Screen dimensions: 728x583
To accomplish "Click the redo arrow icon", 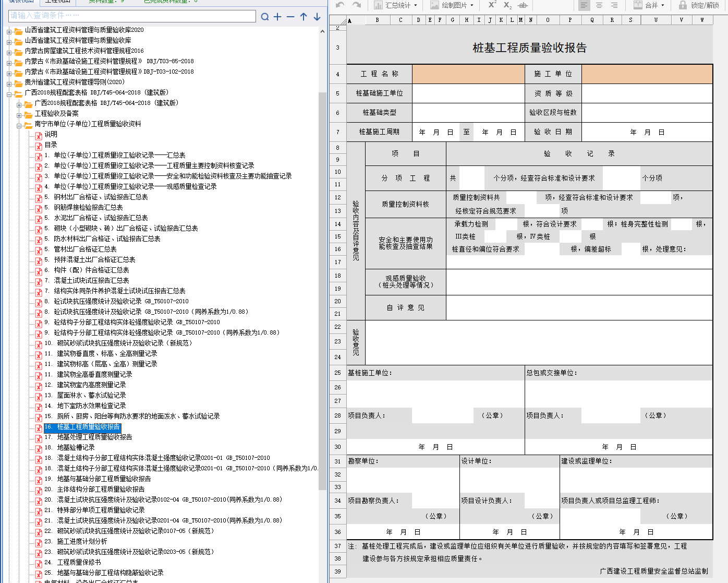I will (357, 5).
